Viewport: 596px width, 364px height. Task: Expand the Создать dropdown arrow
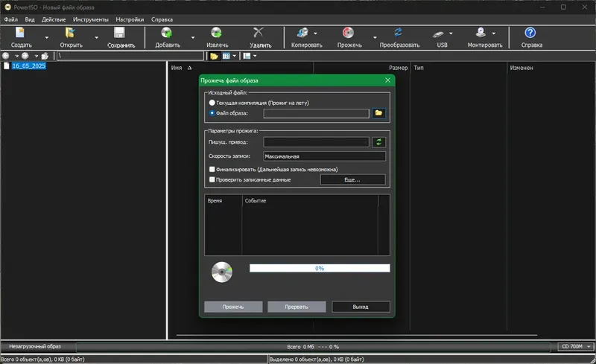pos(47,37)
